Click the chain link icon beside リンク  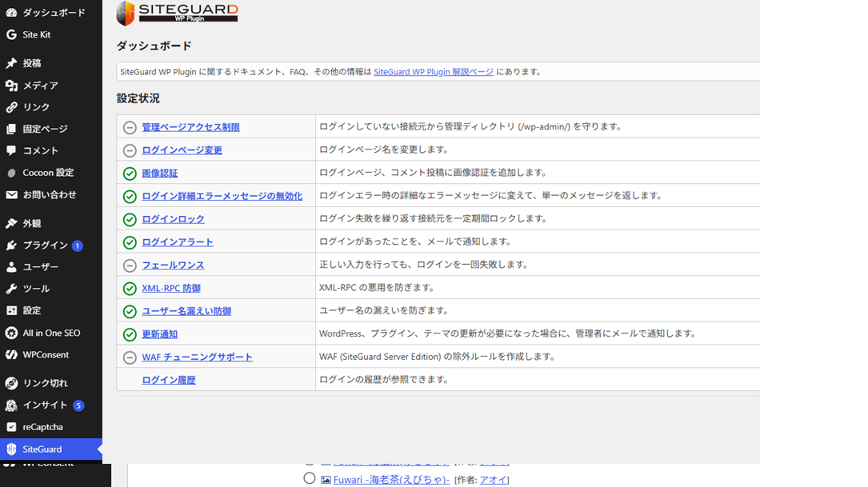11,107
